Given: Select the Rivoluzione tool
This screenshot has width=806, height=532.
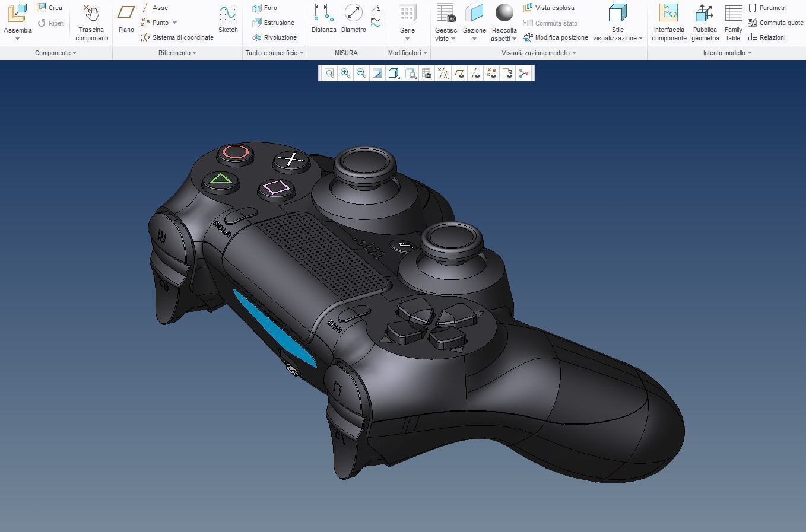Looking at the screenshot, I should (x=274, y=37).
